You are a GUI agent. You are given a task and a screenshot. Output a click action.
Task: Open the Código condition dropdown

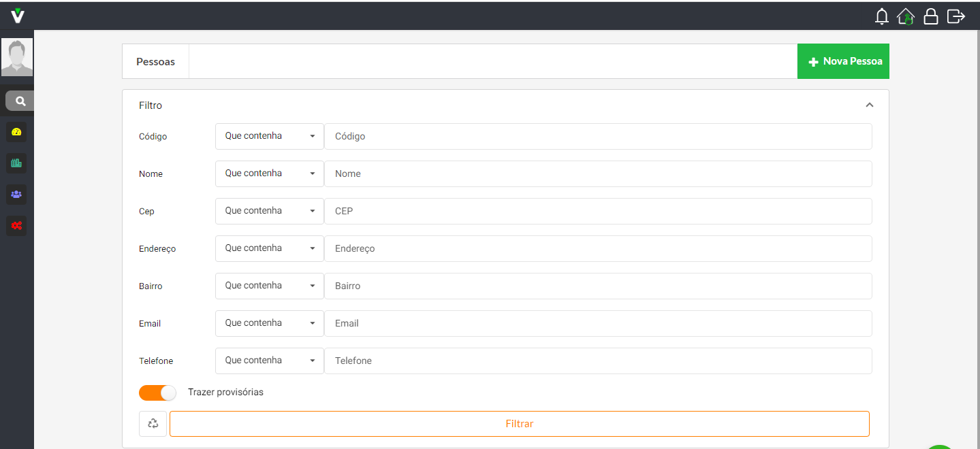point(270,136)
